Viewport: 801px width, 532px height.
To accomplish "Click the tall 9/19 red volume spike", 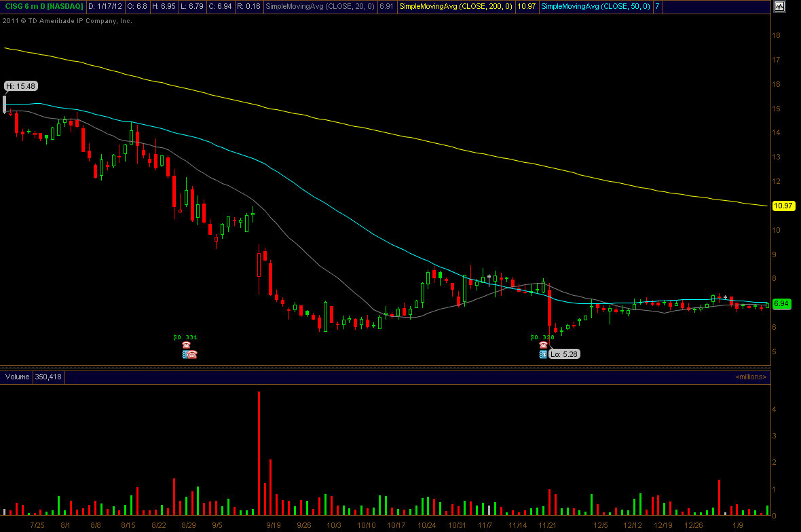I will (259, 453).
